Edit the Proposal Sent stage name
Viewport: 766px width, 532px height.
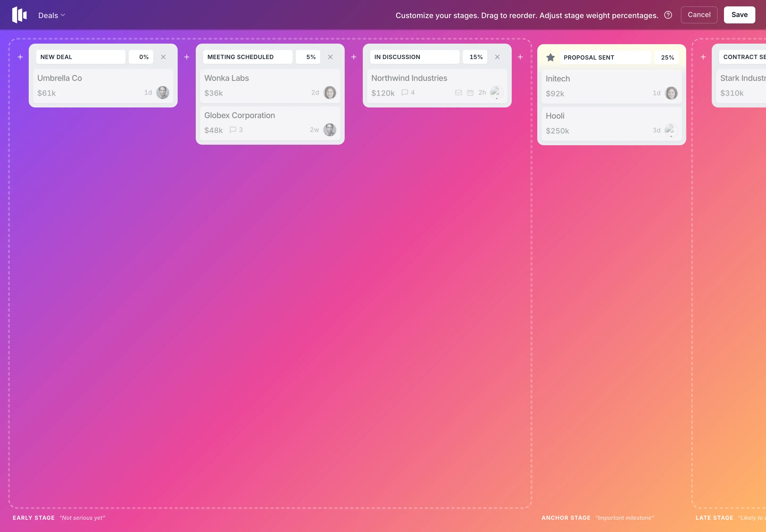(x=605, y=57)
